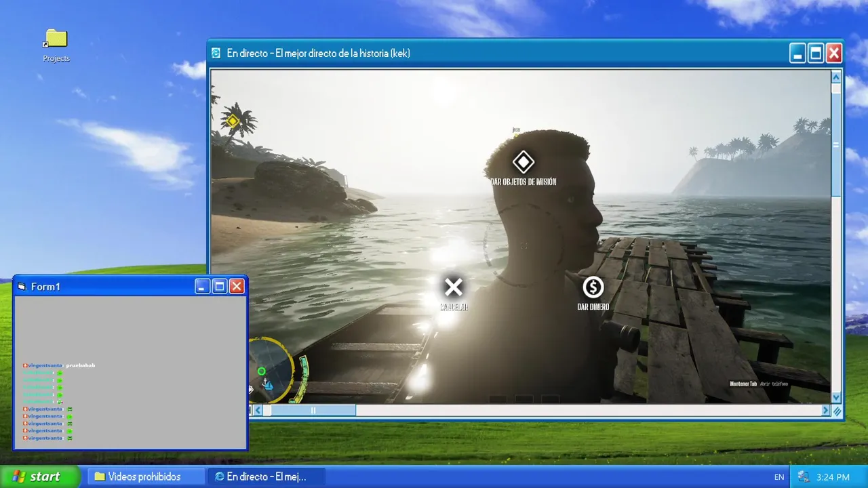Image resolution: width=868 pixels, height=488 pixels.
Task: Minimize the Form1 window
Action: coord(203,287)
